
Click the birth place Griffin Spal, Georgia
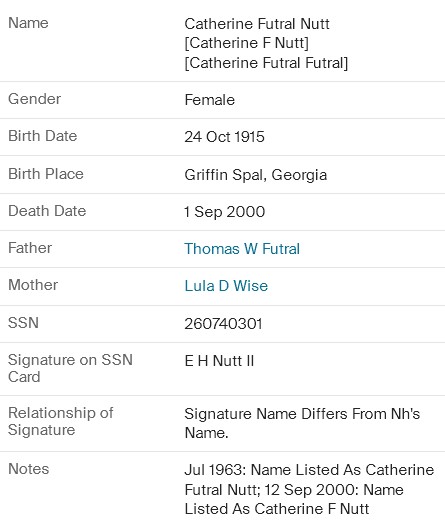click(x=256, y=175)
